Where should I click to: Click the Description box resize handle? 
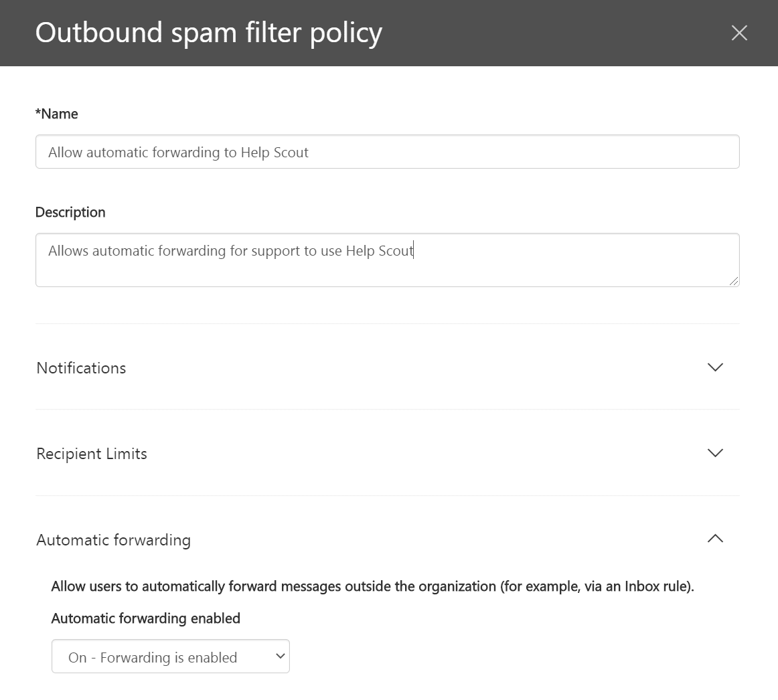733,281
